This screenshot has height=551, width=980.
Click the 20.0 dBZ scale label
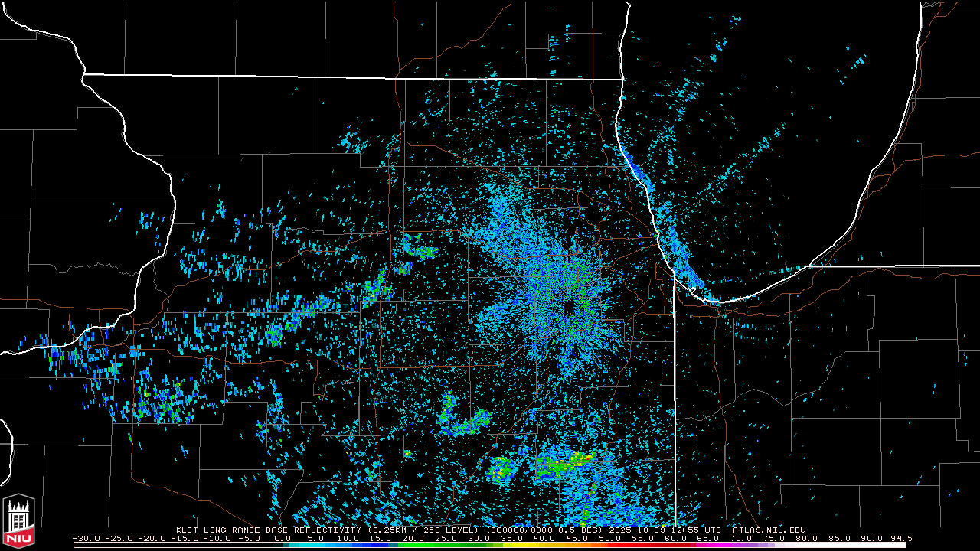tap(413, 538)
